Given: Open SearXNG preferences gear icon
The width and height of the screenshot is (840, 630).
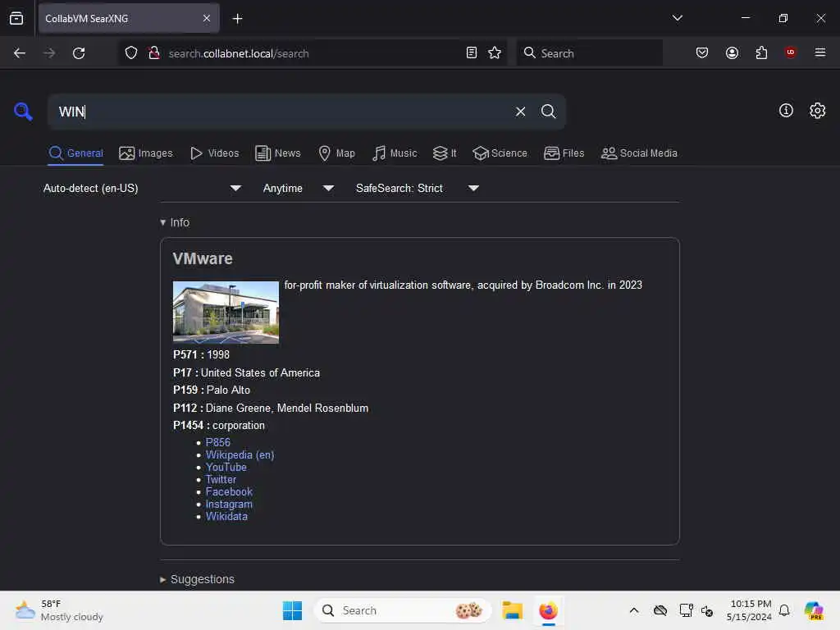Looking at the screenshot, I should [817, 111].
